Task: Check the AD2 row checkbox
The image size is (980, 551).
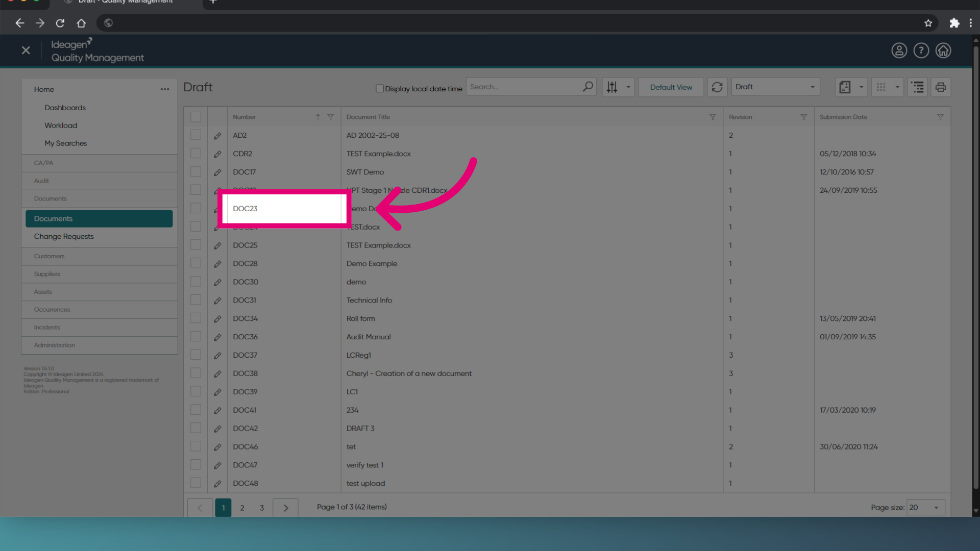Action: tap(195, 135)
